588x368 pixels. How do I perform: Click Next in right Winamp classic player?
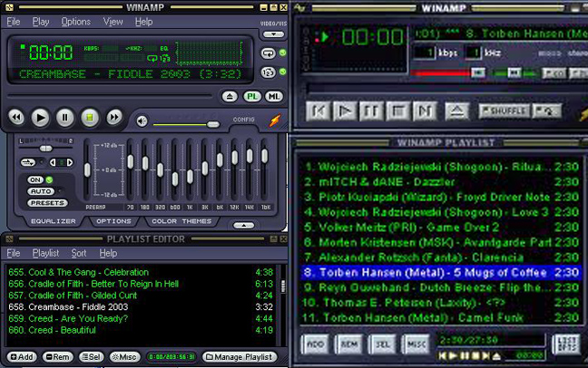[x=424, y=111]
